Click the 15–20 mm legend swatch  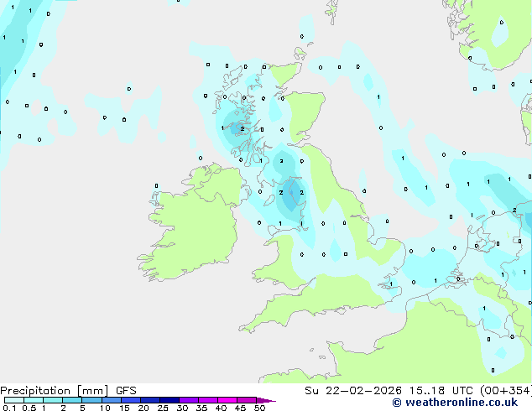pos(131,400)
